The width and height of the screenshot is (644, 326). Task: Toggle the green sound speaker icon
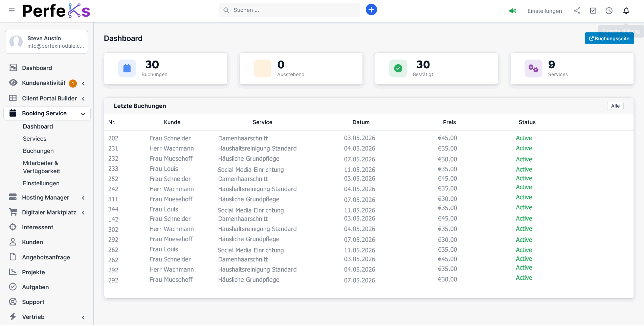coord(513,11)
